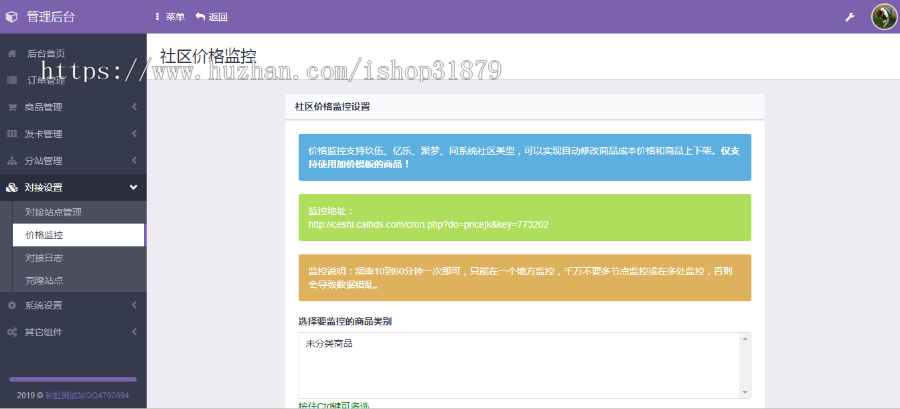
Task: Click the grid icon beside 发卡管理
Action: pyautogui.click(x=11, y=134)
